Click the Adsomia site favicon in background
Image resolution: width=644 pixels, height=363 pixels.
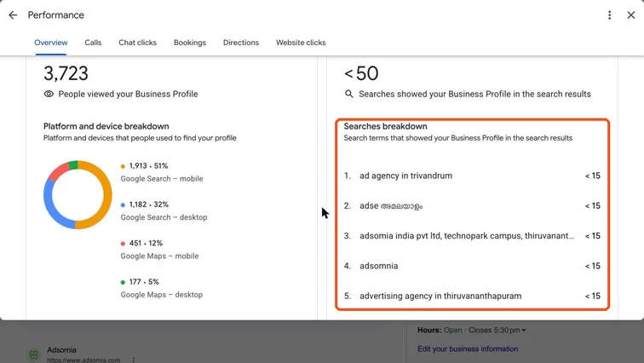pyautogui.click(x=34, y=354)
